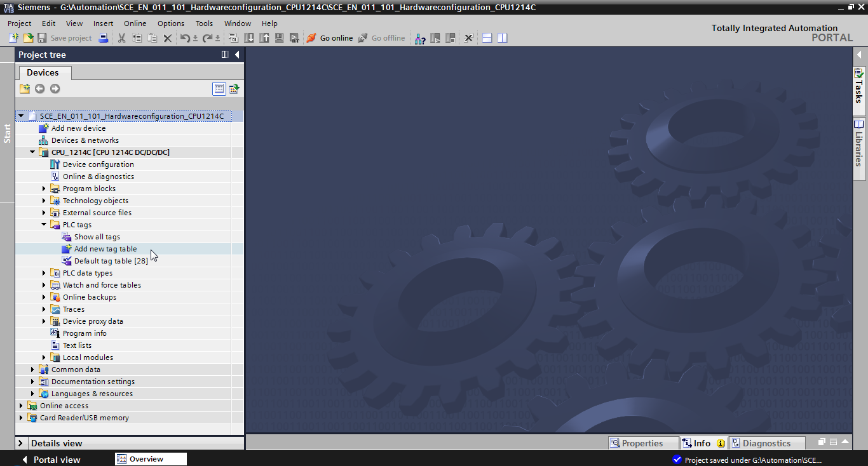The width and height of the screenshot is (868, 466).
Task: Cut with the scissors icon
Action: point(121,38)
